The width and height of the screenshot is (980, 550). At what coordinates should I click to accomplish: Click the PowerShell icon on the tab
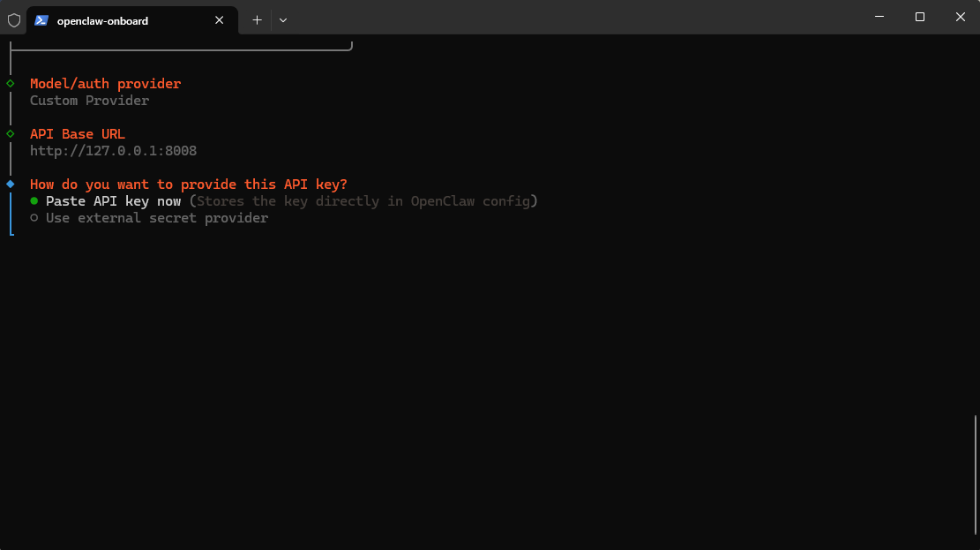tap(41, 20)
